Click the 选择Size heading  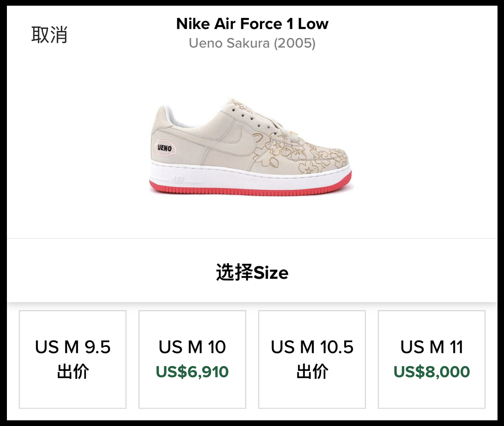point(252,272)
